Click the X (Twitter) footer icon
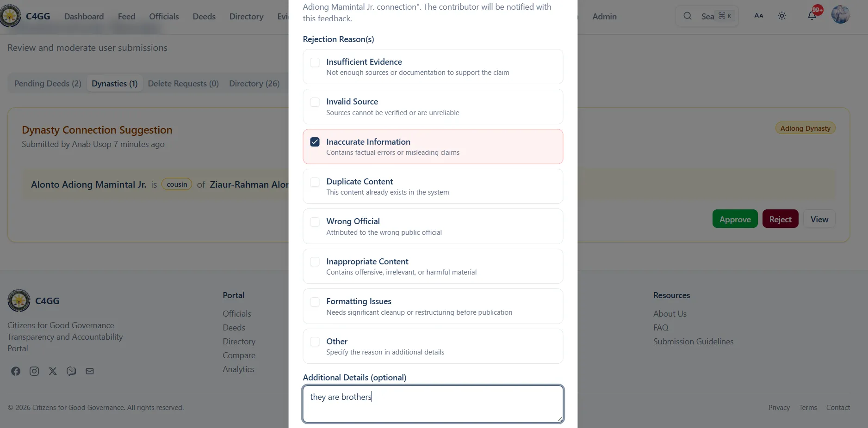This screenshot has width=868, height=428. click(x=53, y=371)
